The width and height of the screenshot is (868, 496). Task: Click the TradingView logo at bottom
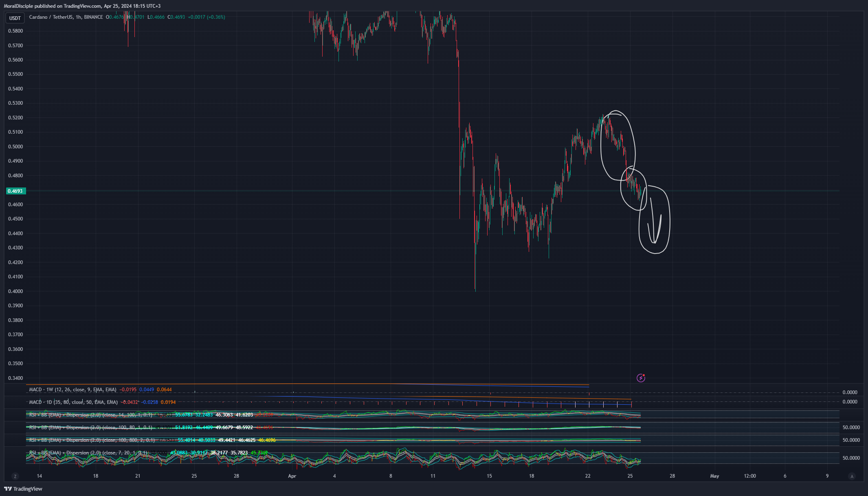coord(23,489)
